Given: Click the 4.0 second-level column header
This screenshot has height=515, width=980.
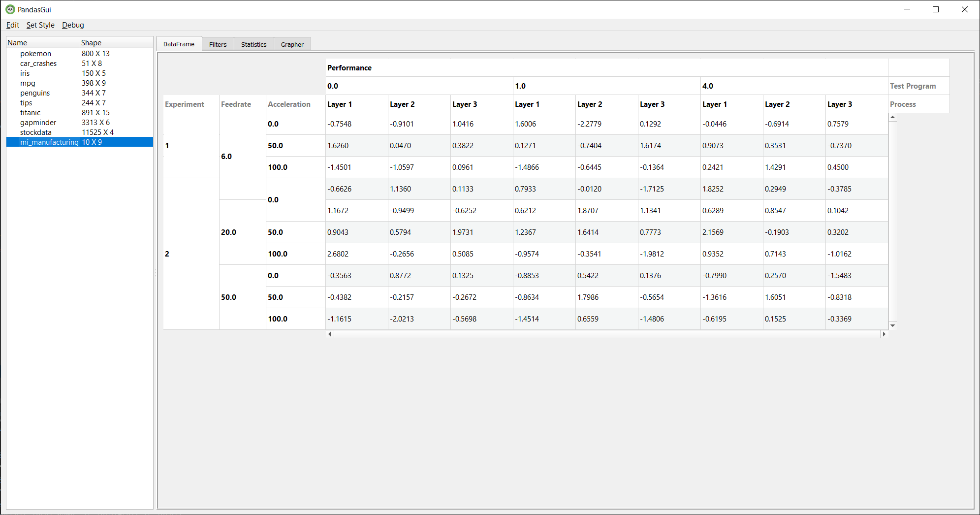Looking at the screenshot, I should pyautogui.click(x=794, y=86).
